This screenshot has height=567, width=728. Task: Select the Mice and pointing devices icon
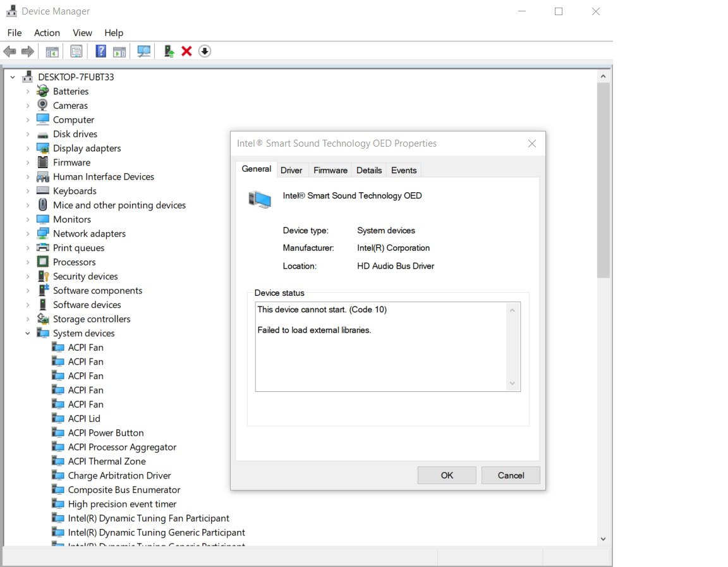coord(43,205)
